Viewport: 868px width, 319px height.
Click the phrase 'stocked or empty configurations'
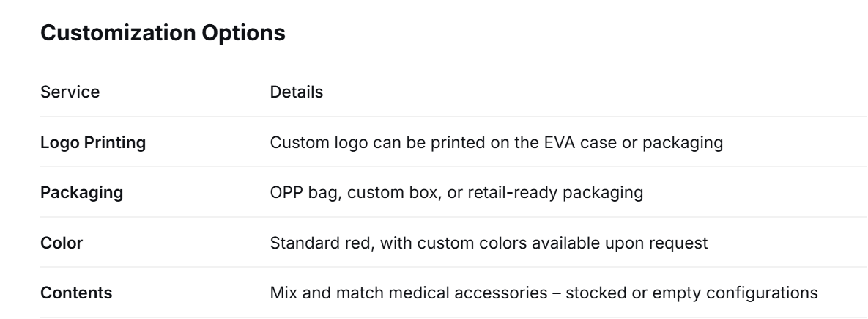tap(692, 293)
